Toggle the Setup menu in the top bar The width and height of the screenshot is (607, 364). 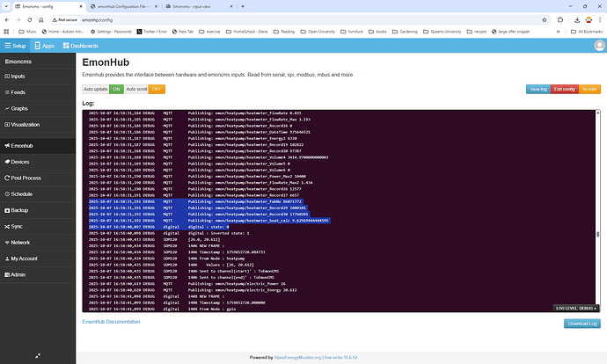[16, 45]
